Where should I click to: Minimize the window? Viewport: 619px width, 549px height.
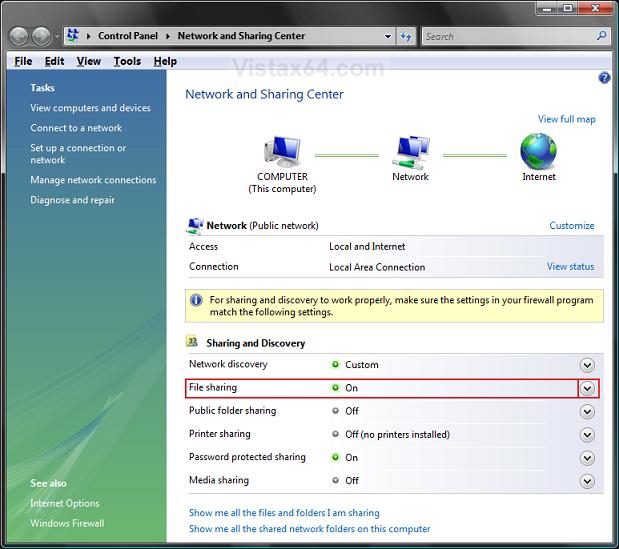(547, 8)
